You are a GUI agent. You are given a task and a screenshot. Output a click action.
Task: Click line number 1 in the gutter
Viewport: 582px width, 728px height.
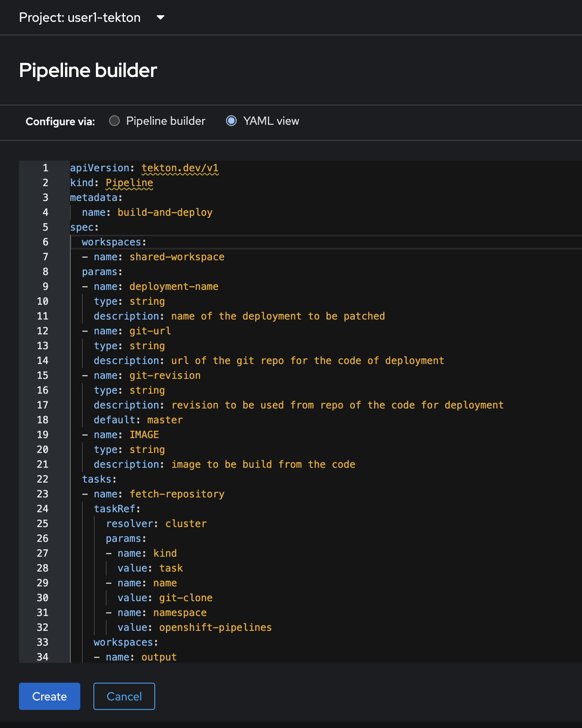[x=45, y=168]
